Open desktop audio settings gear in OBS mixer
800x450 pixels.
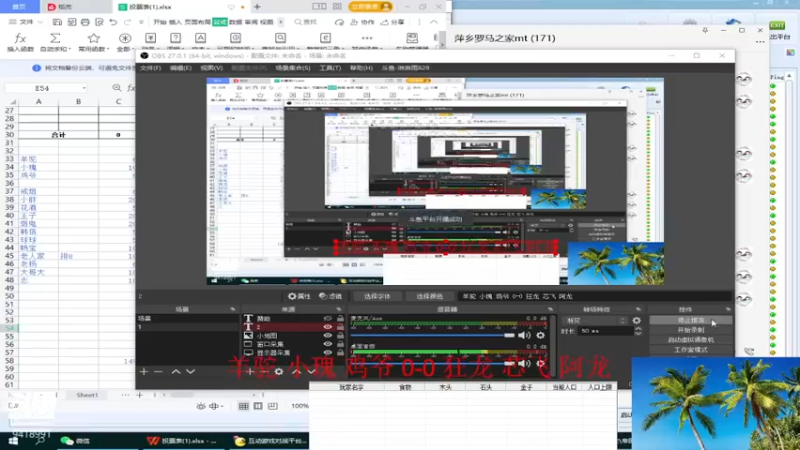pos(540,363)
